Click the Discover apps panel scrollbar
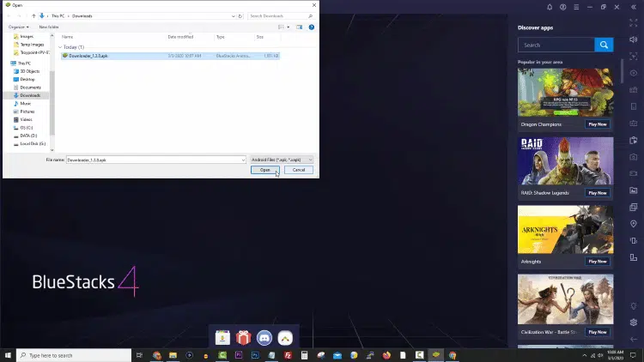Screen dimensions: 644x362 [622, 70]
